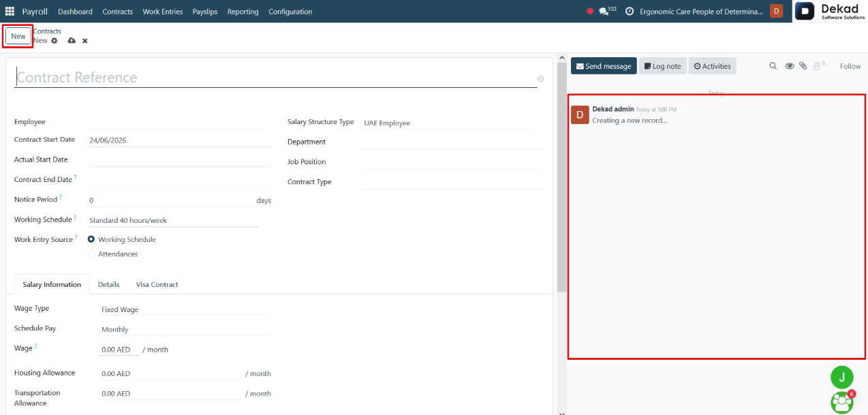The height and width of the screenshot is (415, 868).
Task: Click the form's vertical scrollbar
Action: pyautogui.click(x=561, y=177)
